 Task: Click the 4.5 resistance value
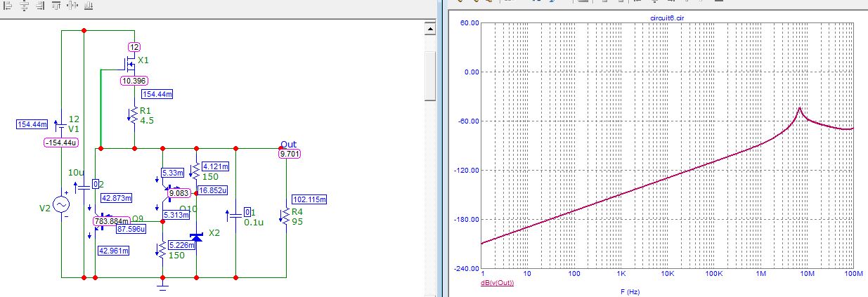click(x=146, y=120)
